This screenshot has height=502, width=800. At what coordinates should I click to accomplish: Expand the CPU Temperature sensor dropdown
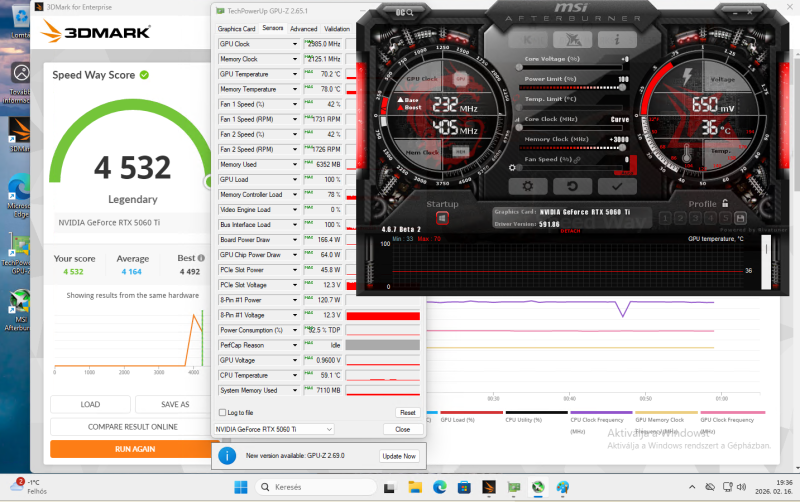click(x=295, y=375)
